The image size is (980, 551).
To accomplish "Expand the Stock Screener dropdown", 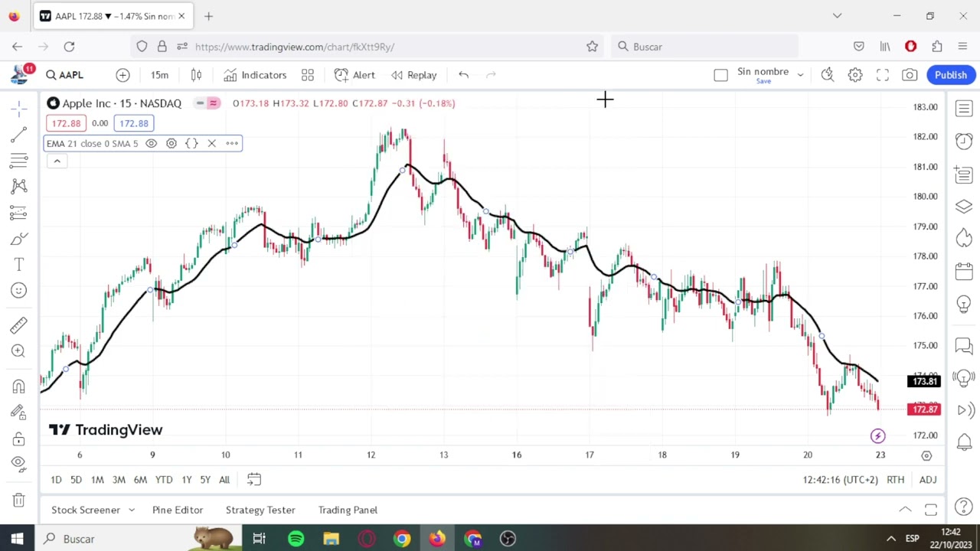I will [131, 510].
